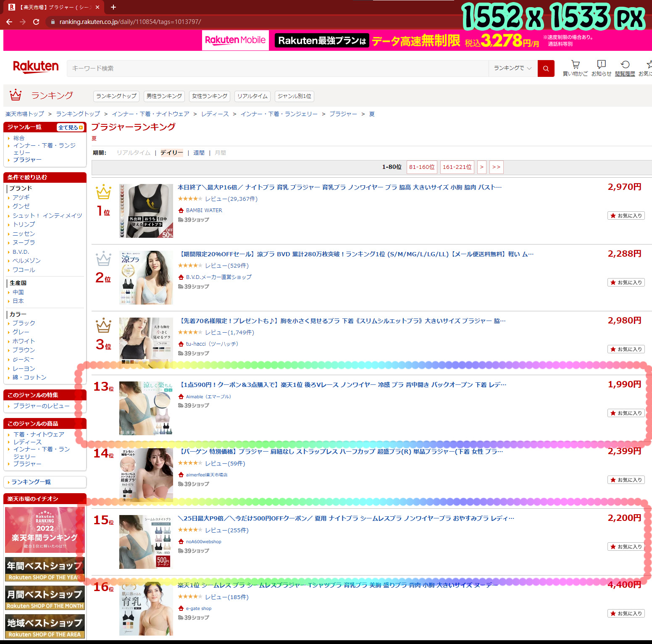Click the single next-page arrow button
The width and height of the screenshot is (652, 644).
click(x=482, y=167)
